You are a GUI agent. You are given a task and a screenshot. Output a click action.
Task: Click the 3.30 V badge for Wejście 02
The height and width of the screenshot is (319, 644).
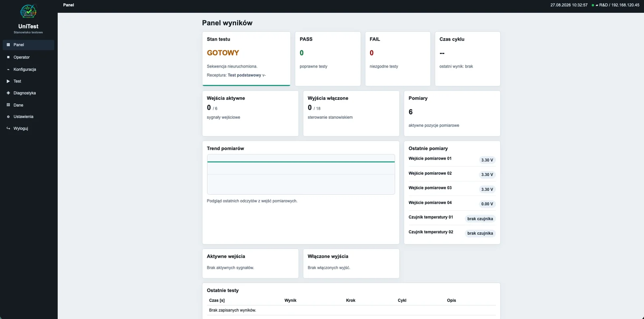487,175
